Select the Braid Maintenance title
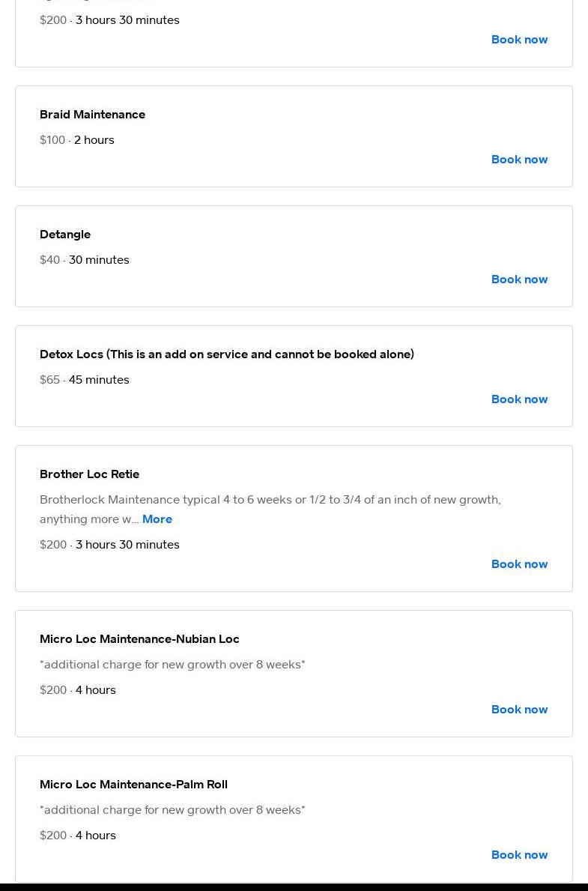This screenshot has height=891, width=588. (x=92, y=114)
